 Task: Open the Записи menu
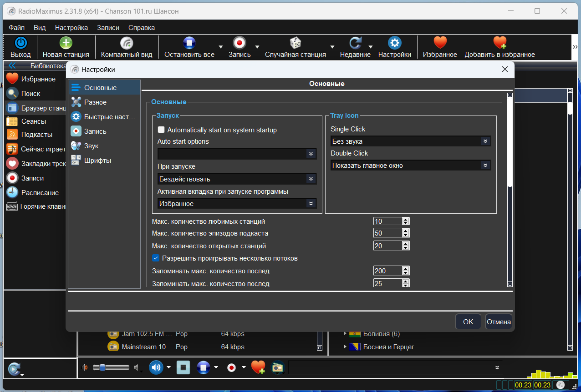pos(108,28)
